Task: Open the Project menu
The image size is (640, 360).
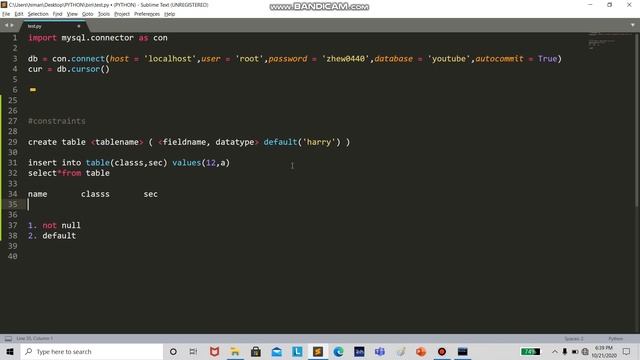Action: tap(122, 14)
